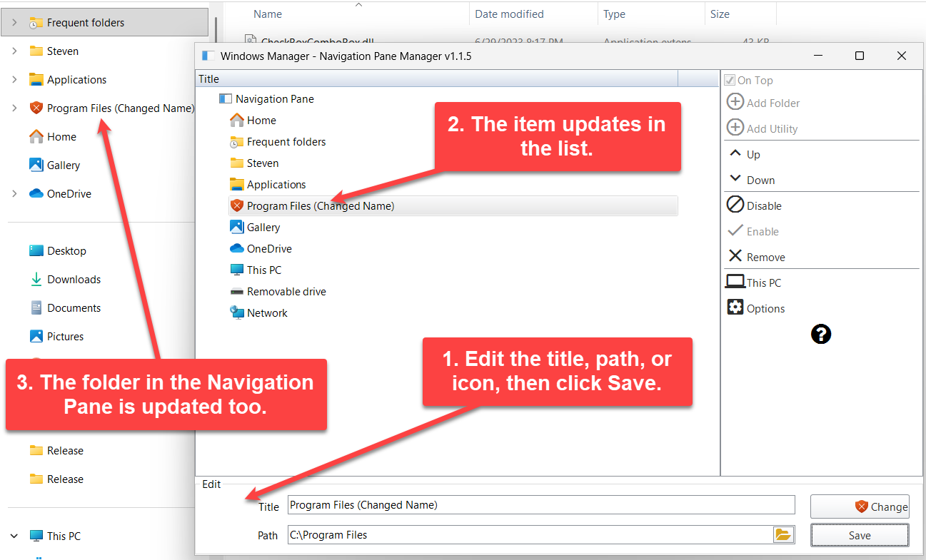Screen dimensions: 926x560
Task: Click the Remove X icon
Action: coord(735,256)
